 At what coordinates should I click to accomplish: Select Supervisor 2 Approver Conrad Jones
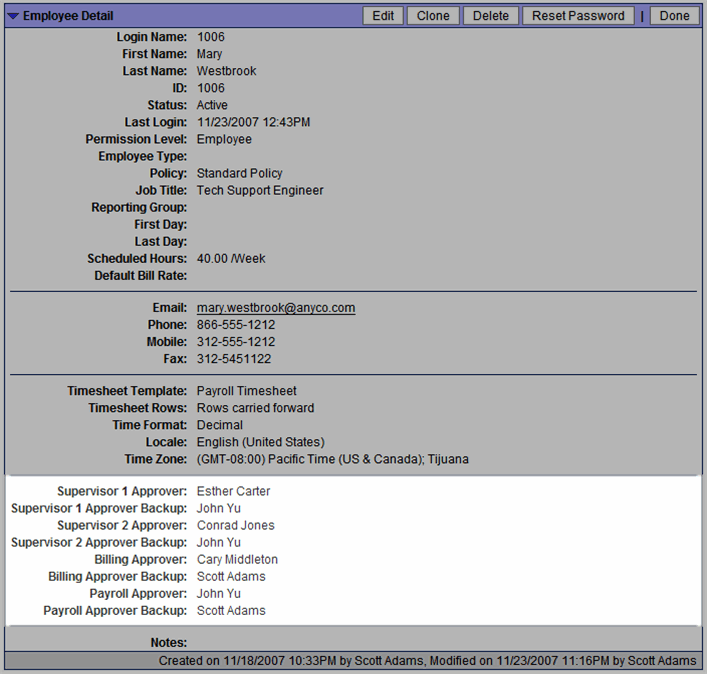click(x=235, y=525)
